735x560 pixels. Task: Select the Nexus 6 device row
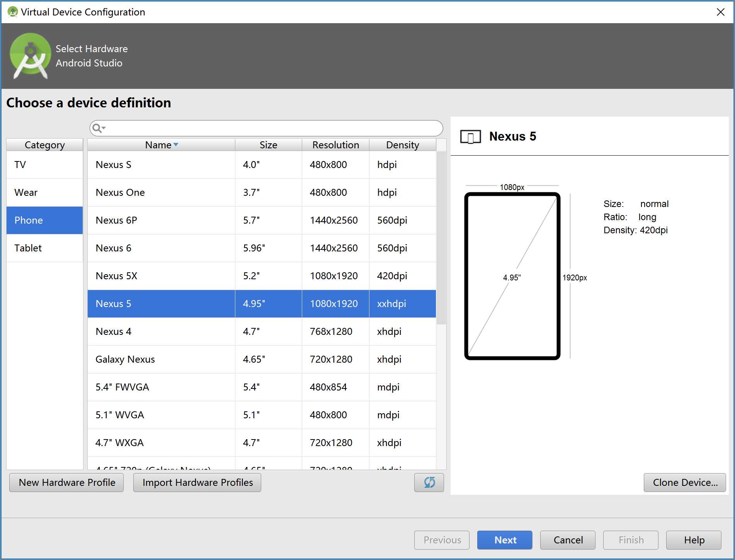(x=262, y=248)
